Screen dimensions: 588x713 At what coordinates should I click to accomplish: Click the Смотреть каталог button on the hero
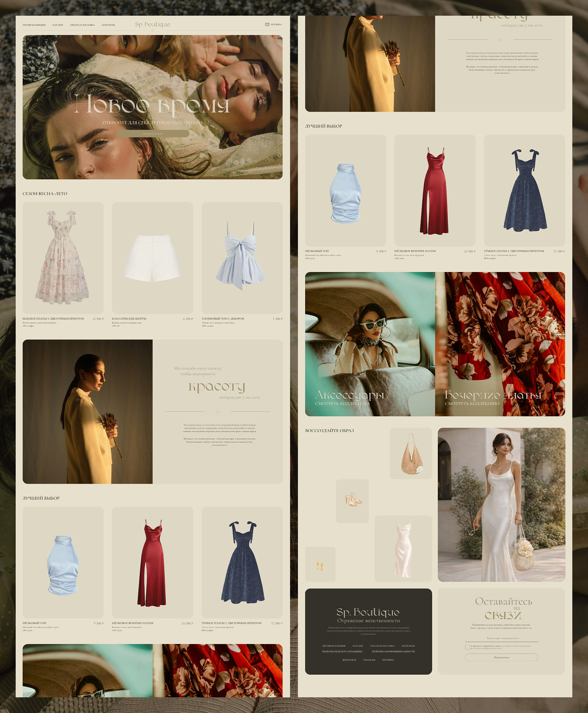click(x=153, y=134)
